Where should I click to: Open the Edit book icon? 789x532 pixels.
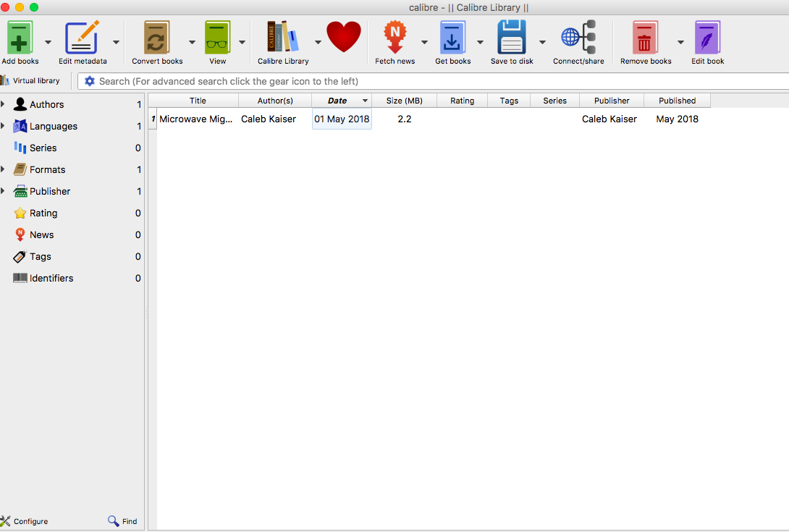[707, 37]
